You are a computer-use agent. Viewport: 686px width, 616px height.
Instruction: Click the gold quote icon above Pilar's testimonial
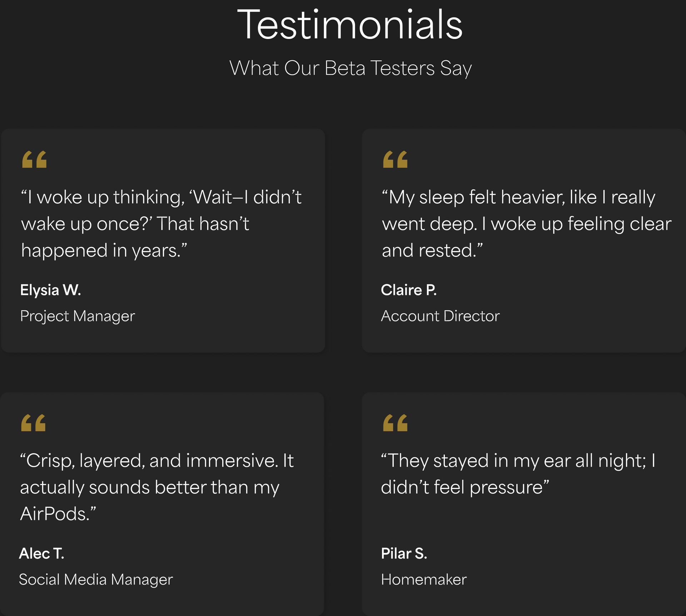pyautogui.click(x=395, y=423)
